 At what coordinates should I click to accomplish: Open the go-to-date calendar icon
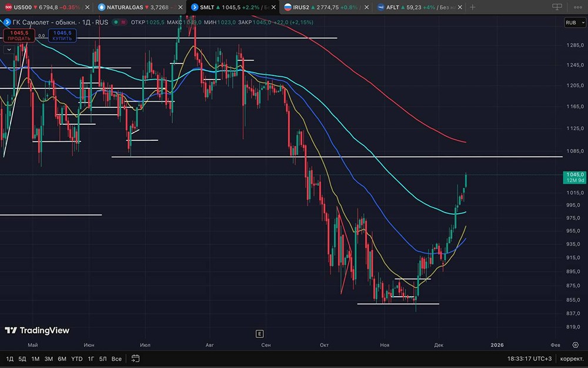[x=135, y=359]
